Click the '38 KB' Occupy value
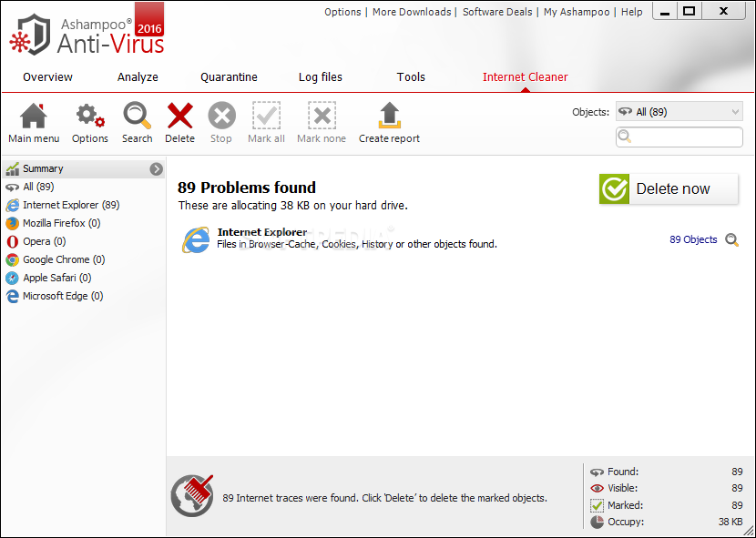The height and width of the screenshot is (538, 756). click(730, 522)
